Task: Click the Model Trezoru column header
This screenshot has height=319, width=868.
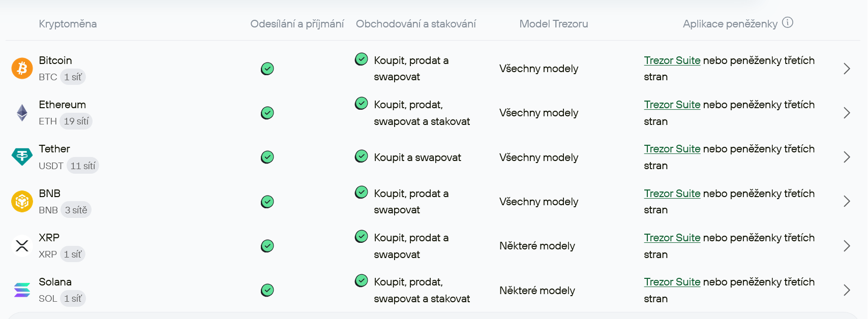Action: click(553, 23)
